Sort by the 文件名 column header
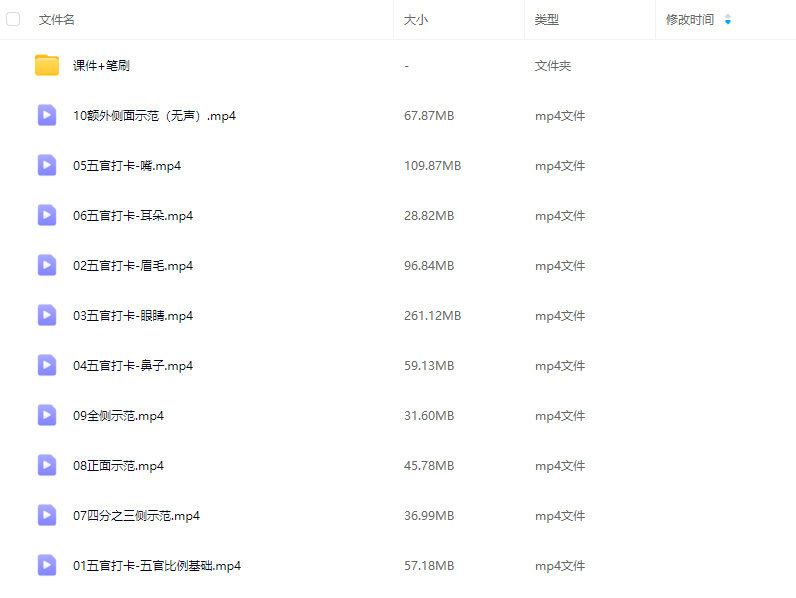The image size is (796, 598). click(x=56, y=20)
